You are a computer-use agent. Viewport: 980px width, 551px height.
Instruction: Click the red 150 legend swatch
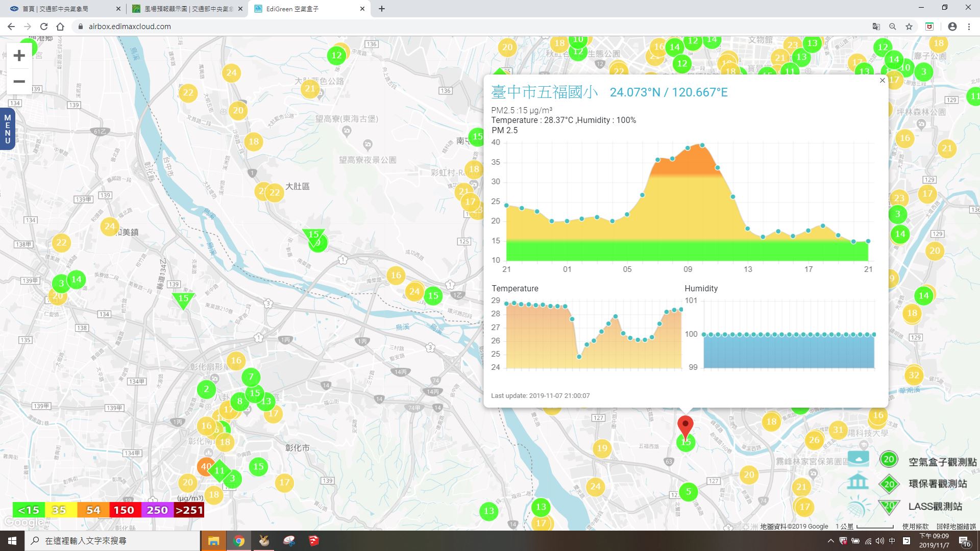tap(124, 510)
